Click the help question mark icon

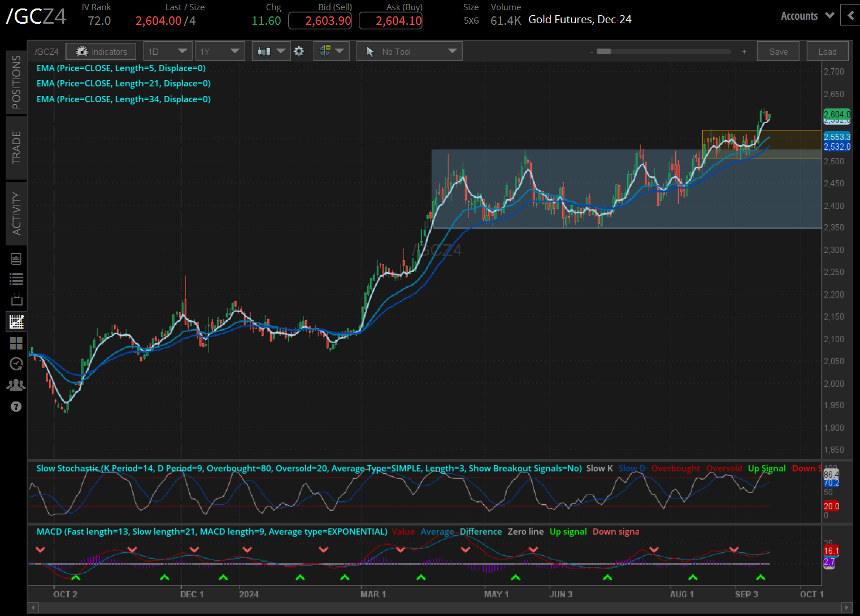click(16, 407)
